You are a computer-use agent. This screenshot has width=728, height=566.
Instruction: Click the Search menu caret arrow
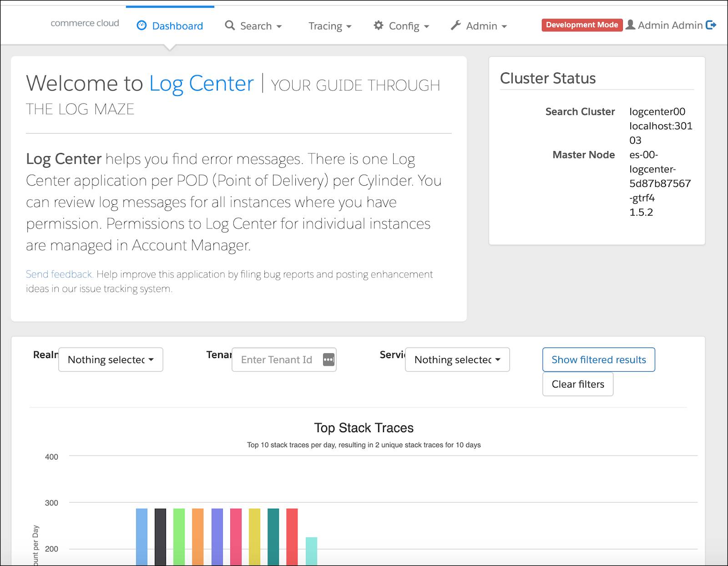279,27
